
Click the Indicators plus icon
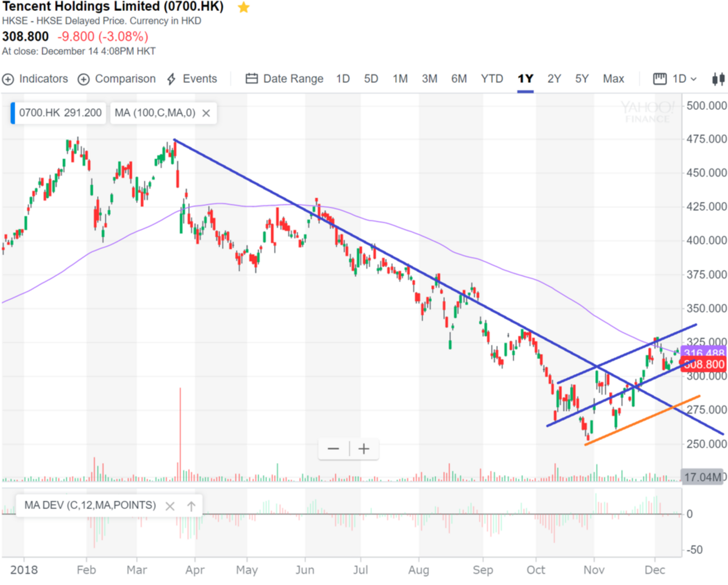8,80
